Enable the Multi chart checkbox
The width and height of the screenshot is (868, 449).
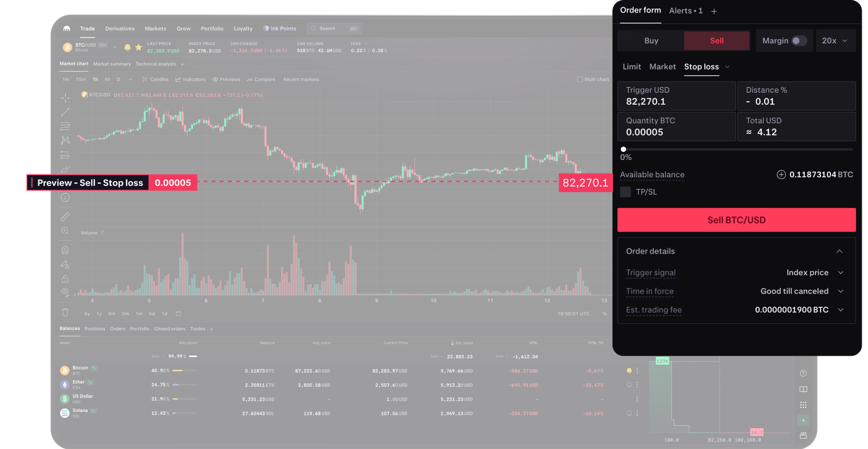580,80
